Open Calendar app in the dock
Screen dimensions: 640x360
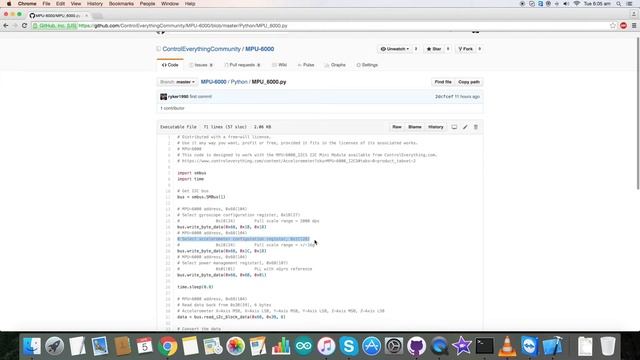pyautogui.click(x=144, y=346)
